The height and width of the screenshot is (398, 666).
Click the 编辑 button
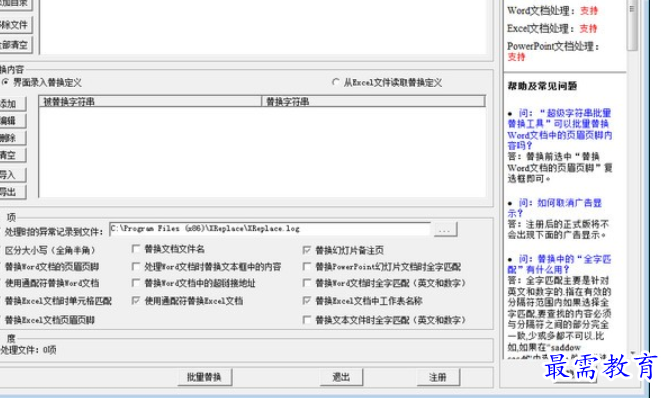[12, 121]
